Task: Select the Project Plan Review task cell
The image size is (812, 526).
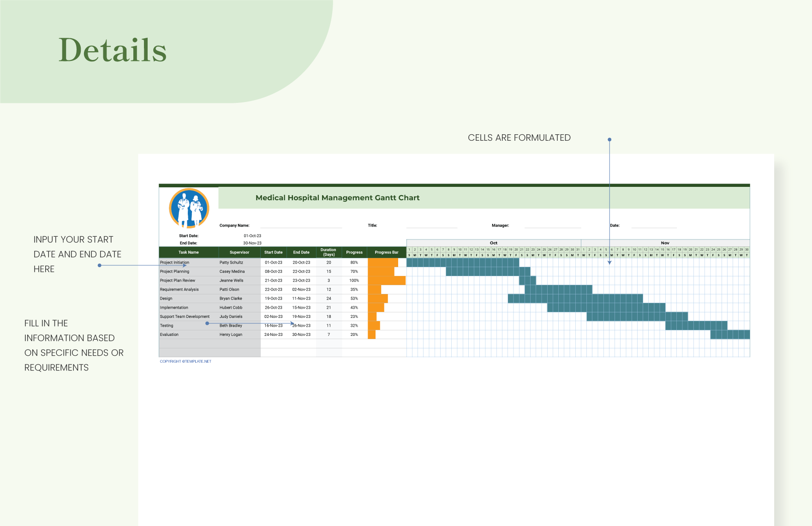Action: click(188, 281)
